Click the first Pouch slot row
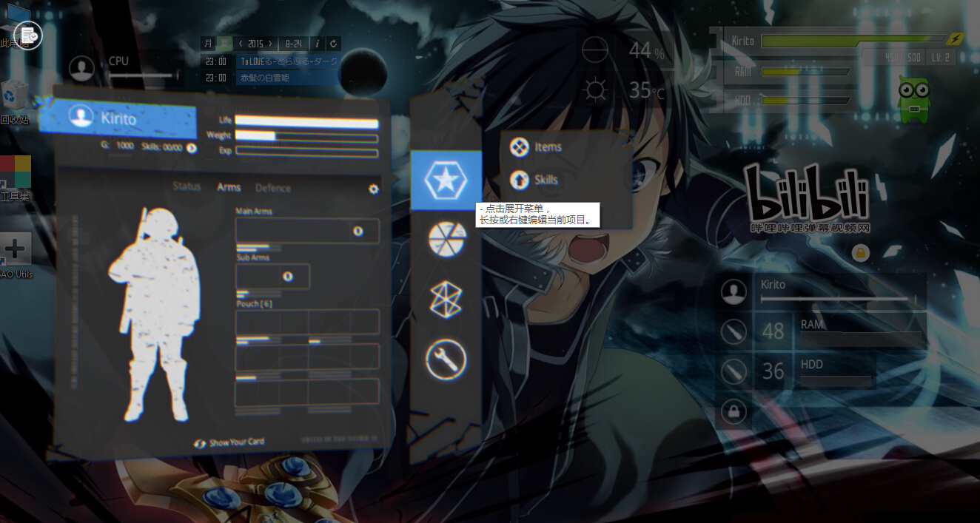The image size is (980, 523). [x=307, y=323]
